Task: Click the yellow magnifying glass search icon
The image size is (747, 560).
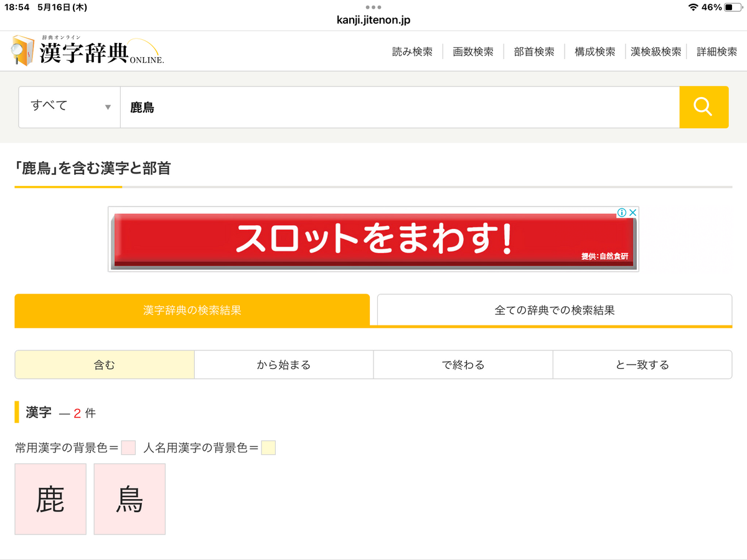Action: pyautogui.click(x=703, y=107)
